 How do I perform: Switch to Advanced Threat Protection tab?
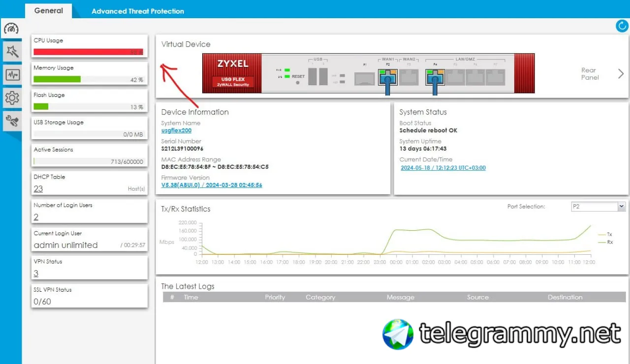pyautogui.click(x=138, y=11)
